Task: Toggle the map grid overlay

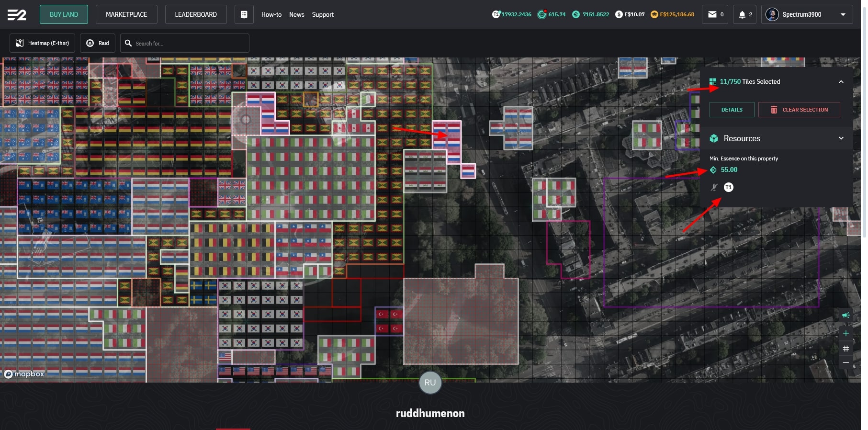Action: [x=846, y=349]
